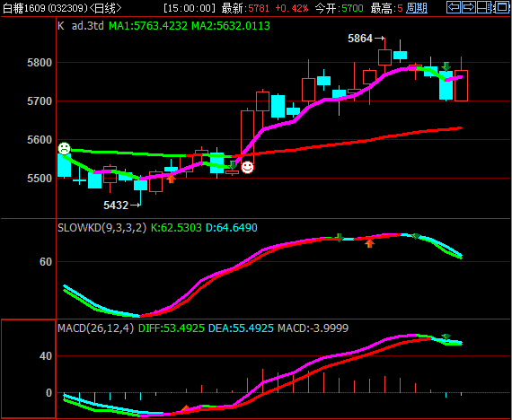Click the left arrow navigation icon
Viewport: 512px width, 420px height.
454,7
